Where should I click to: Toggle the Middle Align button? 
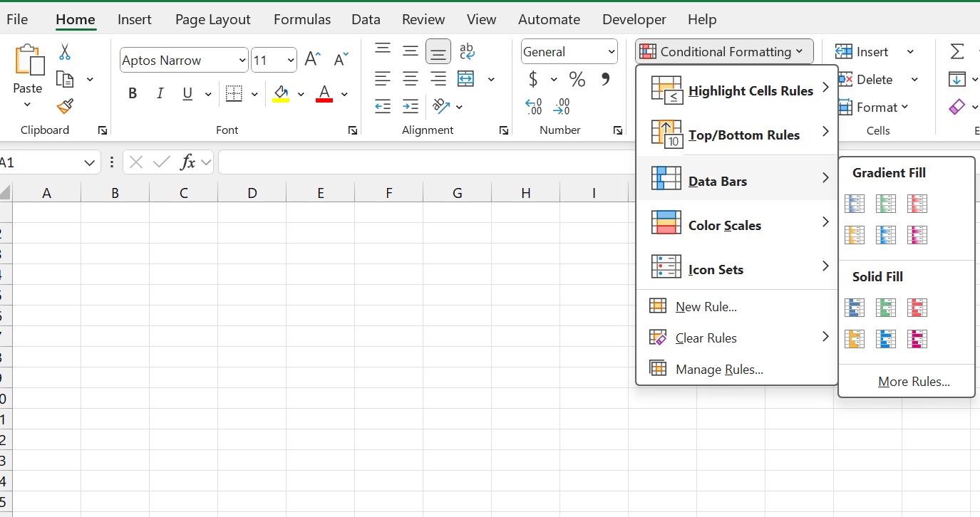411,51
